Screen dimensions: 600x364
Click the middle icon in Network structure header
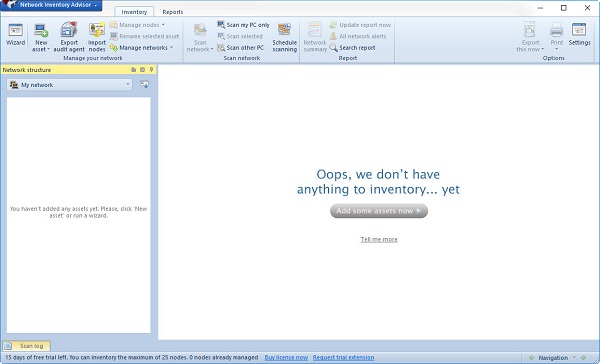[142, 70]
